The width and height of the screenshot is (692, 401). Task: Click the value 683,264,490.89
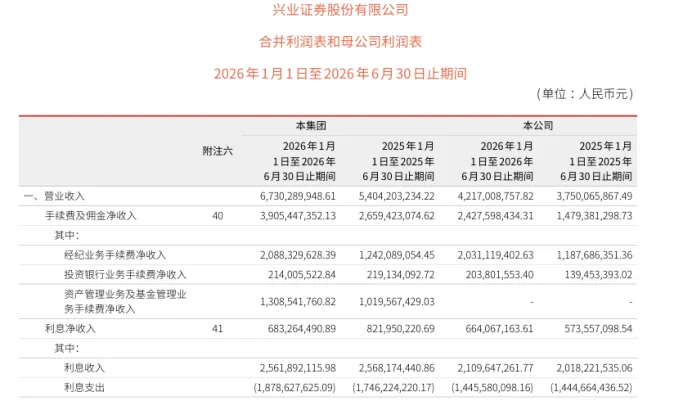[x=302, y=329]
